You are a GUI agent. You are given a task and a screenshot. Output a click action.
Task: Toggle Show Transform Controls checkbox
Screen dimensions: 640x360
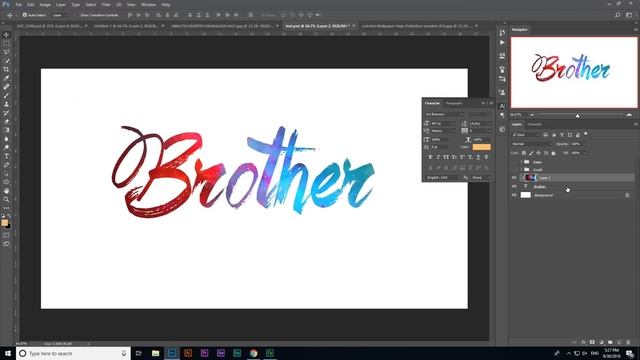(x=77, y=15)
